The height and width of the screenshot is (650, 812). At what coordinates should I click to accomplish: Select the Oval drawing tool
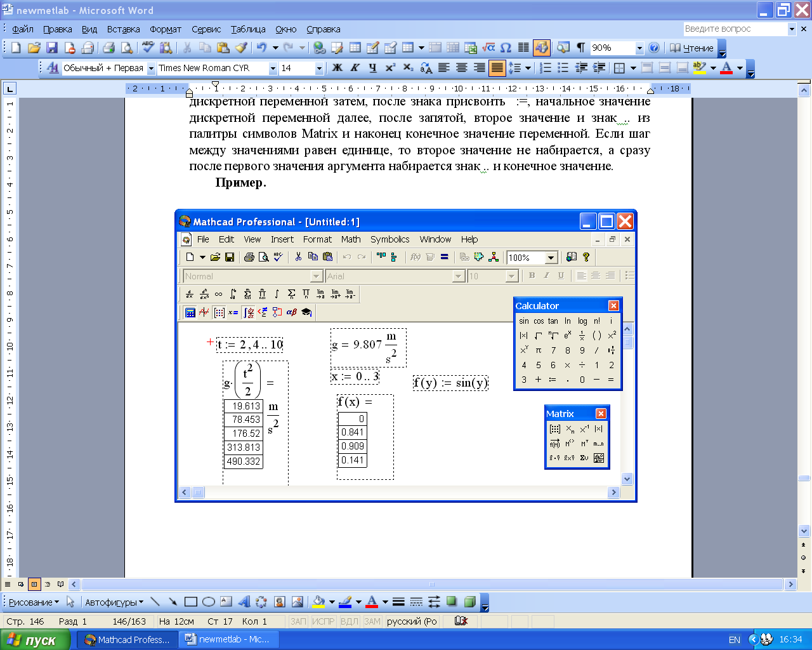tap(208, 602)
